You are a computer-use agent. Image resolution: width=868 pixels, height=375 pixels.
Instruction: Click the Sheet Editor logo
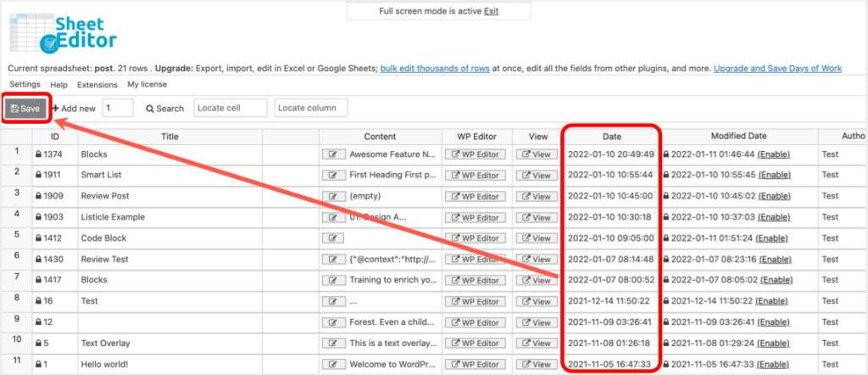pyautogui.click(x=63, y=32)
